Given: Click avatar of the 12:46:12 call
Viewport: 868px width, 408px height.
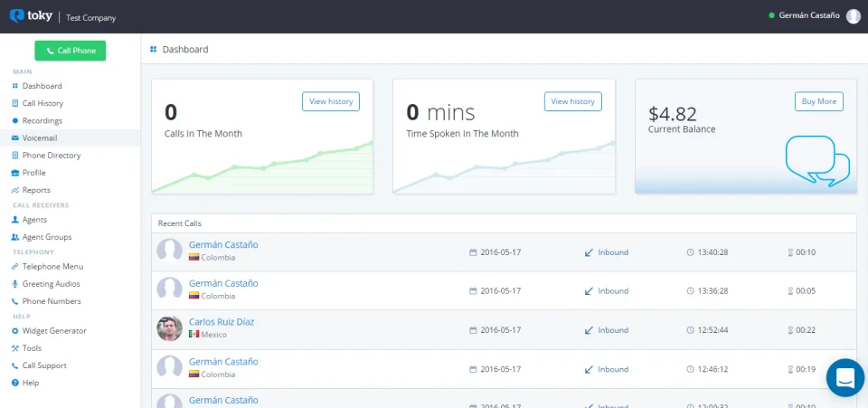Looking at the screenshot, I should pos(169,368).
